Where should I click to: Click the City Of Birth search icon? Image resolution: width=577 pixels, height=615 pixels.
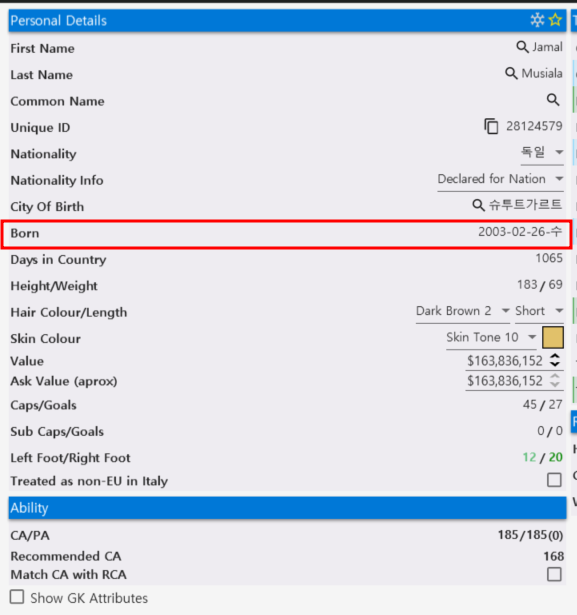click(x=478, y=205)
